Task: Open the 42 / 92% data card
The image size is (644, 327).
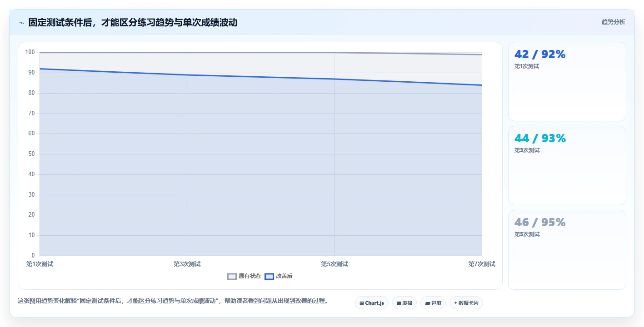Action: 567,81
